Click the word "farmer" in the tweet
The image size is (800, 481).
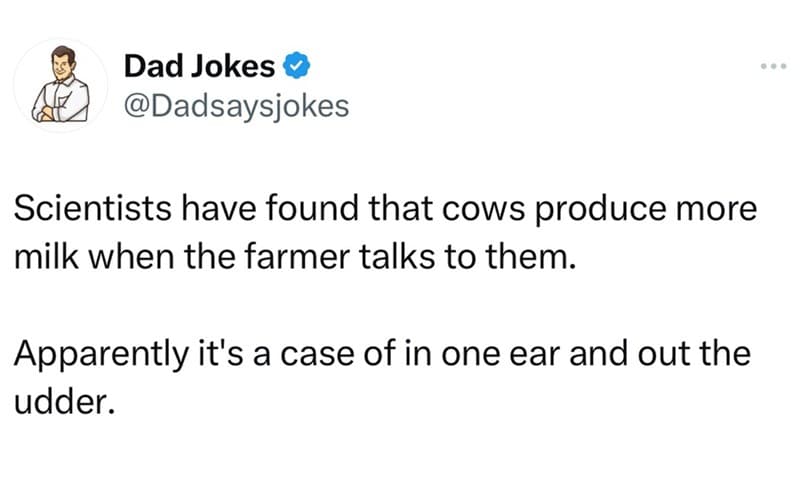(x=297, y=257)
